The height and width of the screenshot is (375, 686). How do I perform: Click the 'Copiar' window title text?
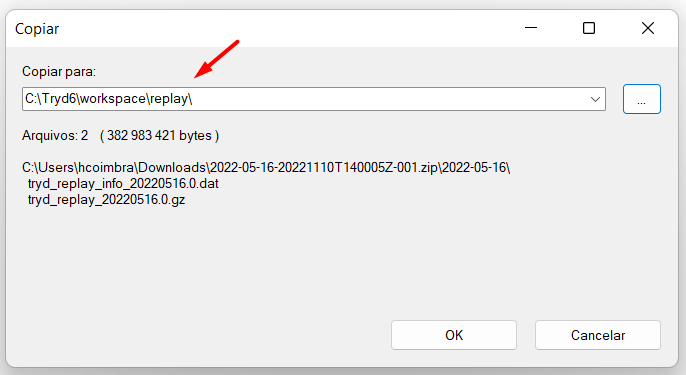[37, 29]
